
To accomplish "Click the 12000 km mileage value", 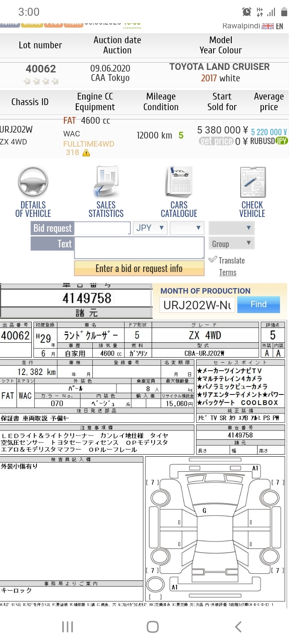I will pos(154,136).
